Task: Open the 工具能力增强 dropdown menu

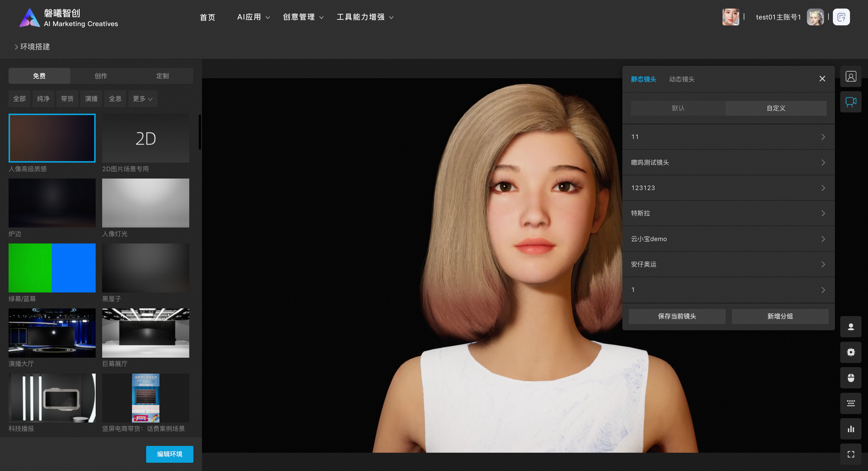Action: pos(365,17)
